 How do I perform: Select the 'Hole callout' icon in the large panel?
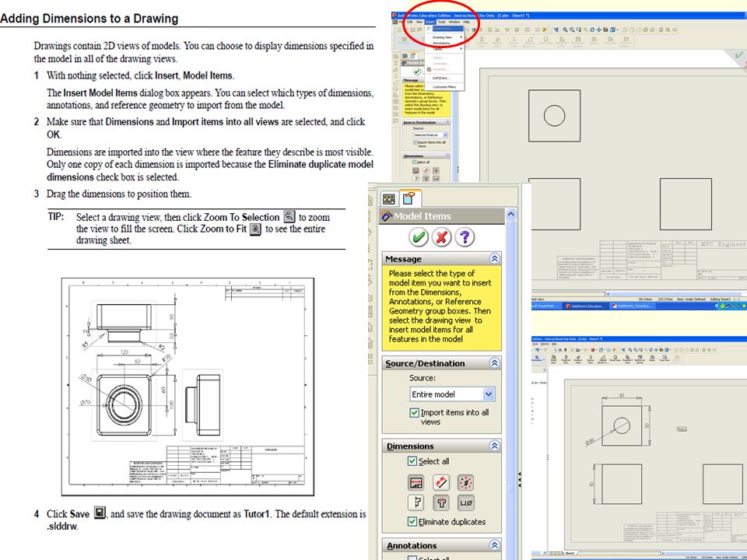point(465,503)
